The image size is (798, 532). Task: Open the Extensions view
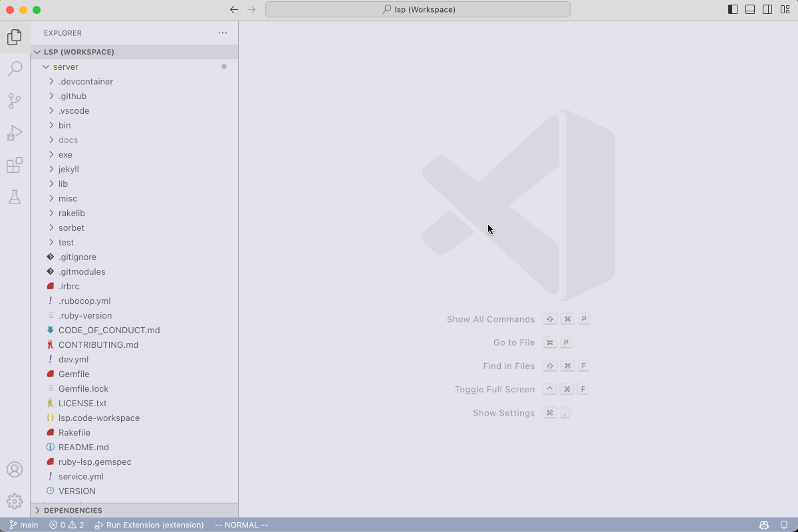tap(15, 165)
